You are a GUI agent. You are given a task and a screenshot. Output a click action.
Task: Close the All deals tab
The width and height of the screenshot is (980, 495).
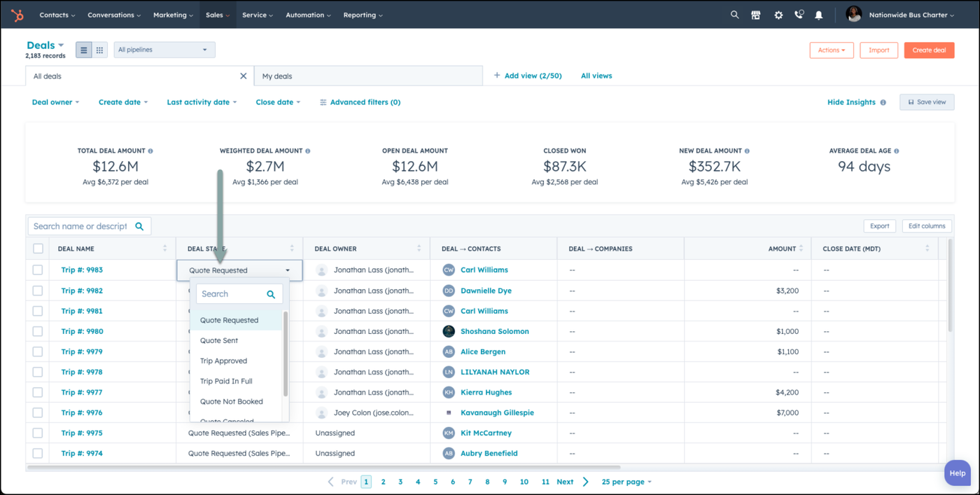pyautogui.click(x=244, y=76)
